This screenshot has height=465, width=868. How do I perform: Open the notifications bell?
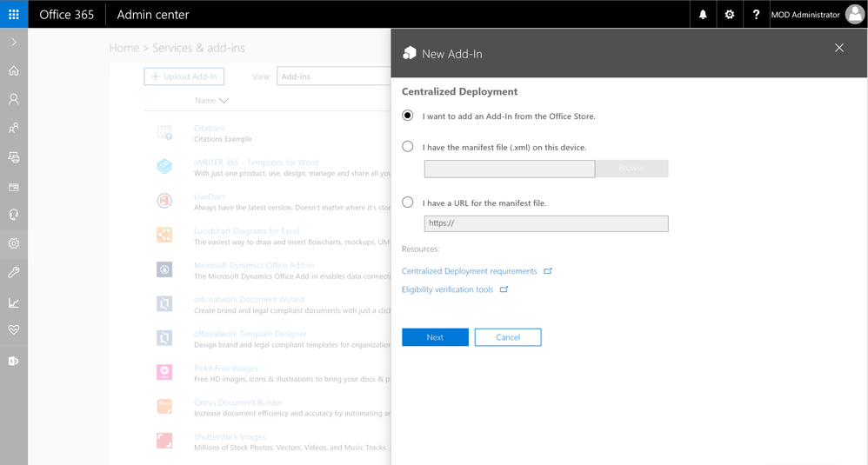point(703,15)
